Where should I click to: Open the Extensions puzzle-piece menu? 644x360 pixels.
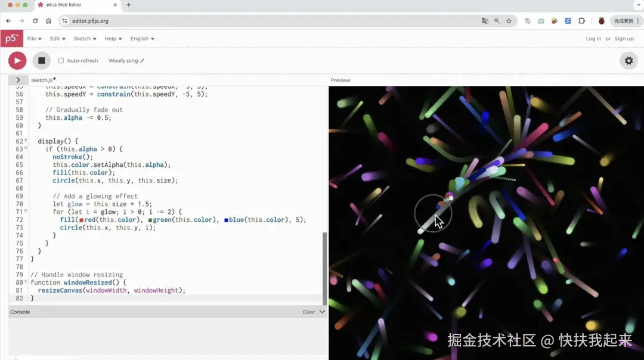click(581, 21)
